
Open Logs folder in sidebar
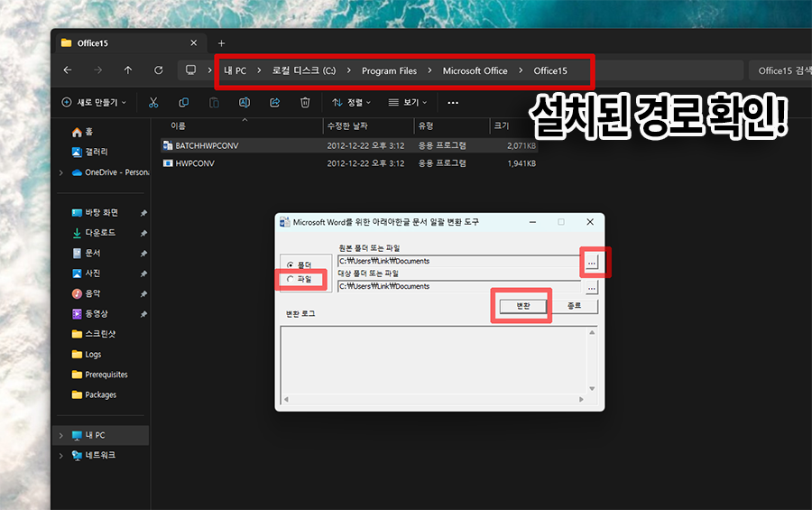coord(87,354)
